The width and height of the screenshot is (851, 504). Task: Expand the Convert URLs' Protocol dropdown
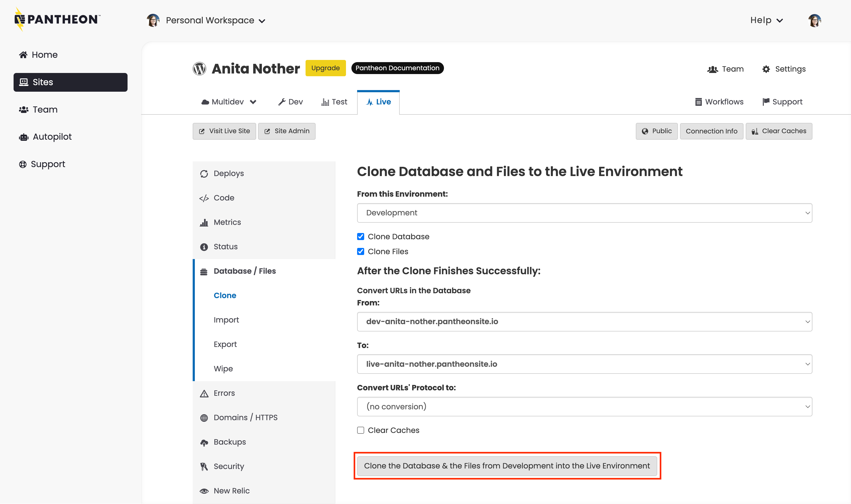584,407
